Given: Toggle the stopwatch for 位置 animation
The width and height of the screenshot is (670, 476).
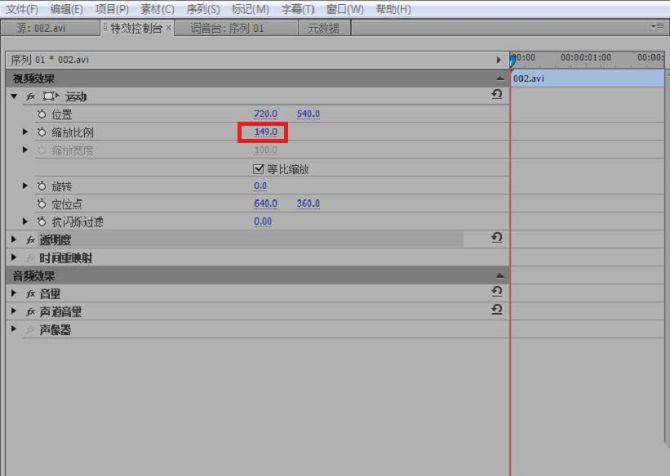Looking at the screenshot, I should [x=41, y=114].
